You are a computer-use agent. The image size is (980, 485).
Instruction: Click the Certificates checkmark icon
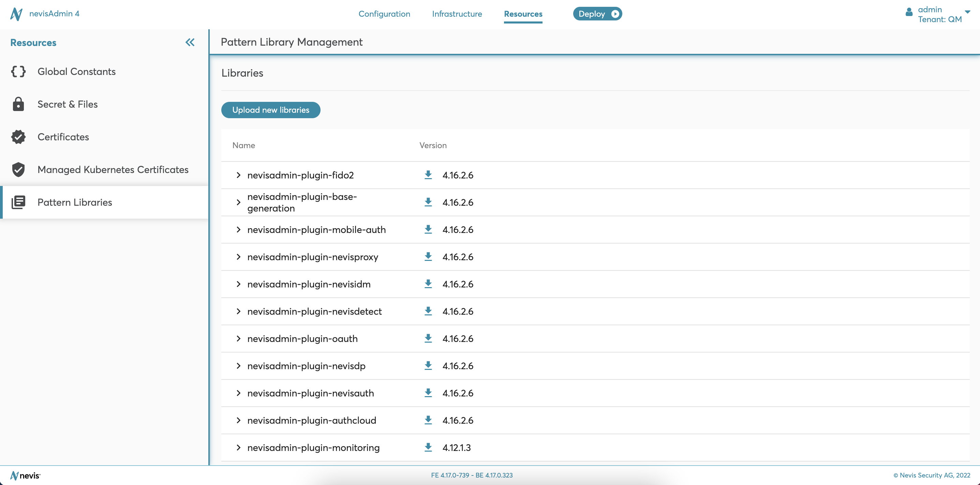pos(18,137)
